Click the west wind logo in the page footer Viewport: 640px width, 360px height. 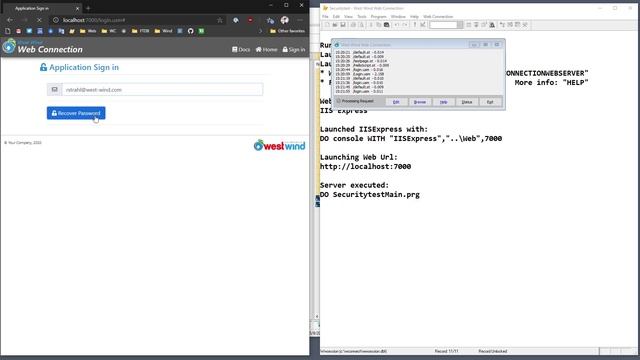point(279,145)
